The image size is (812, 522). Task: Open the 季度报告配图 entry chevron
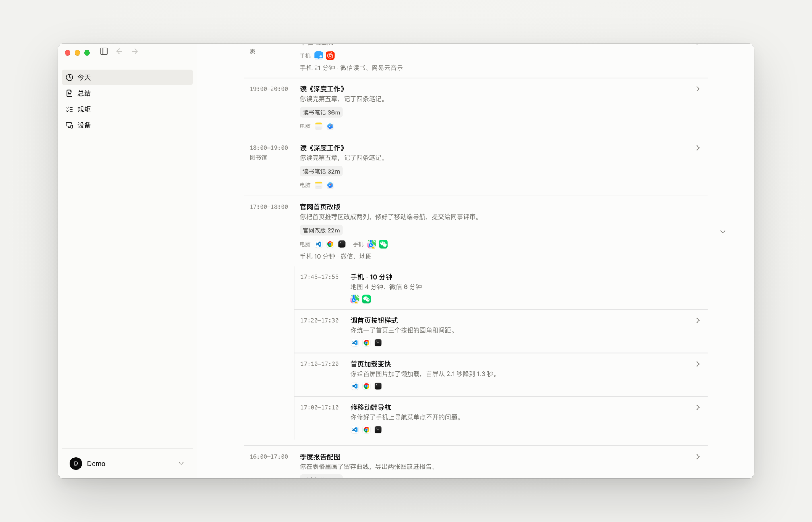coord(698,457)
